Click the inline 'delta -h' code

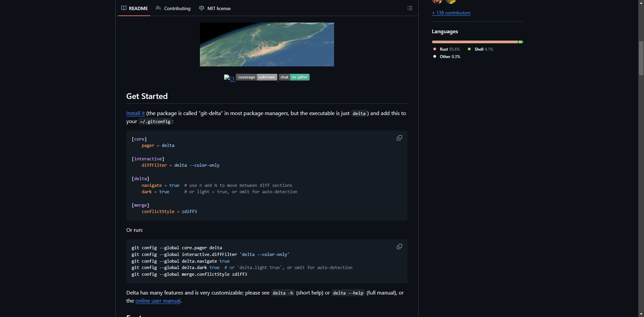(x=283, y=293)
